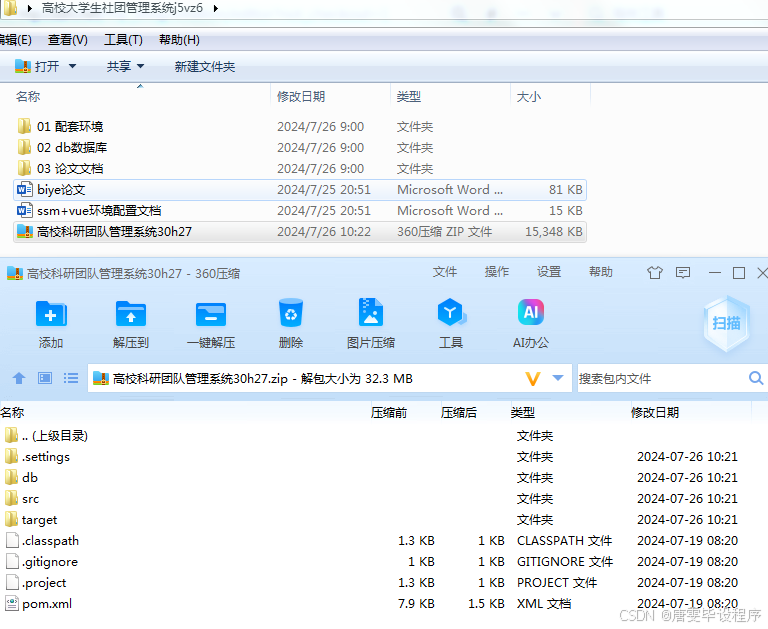The image size is (768, 629).
Task: Click the 01 配套环境 folder icon
Action: [24, 126]
